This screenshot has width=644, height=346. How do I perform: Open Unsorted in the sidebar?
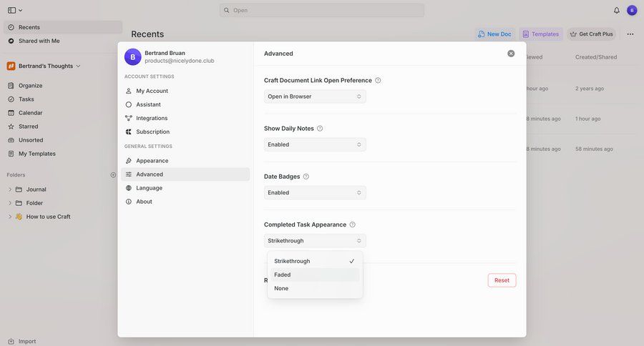pyautogui.click(x=63, y=140)
